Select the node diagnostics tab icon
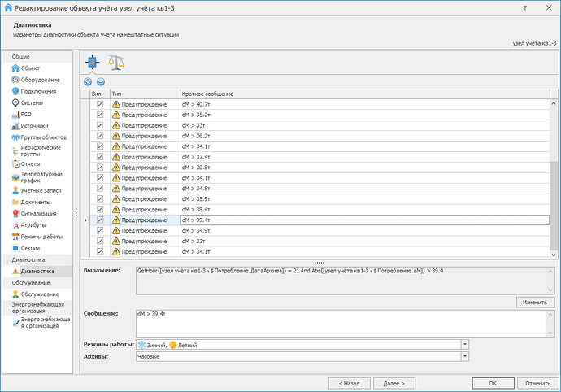The width and height of the screenshot is (561, 392). coord(93,63)
